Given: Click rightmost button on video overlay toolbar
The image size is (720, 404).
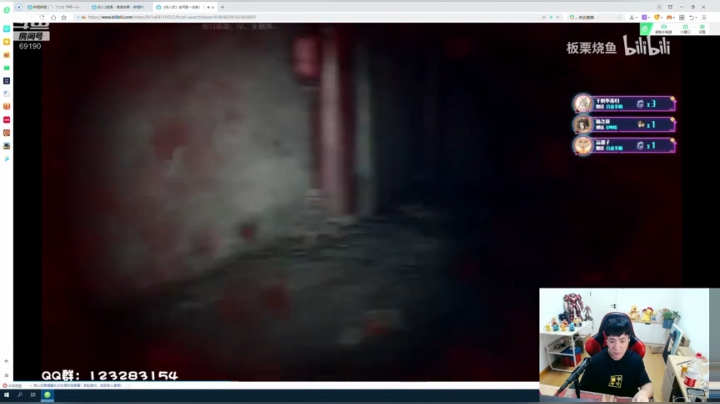Looking at the screenshot, I should (x=702, y=29).
